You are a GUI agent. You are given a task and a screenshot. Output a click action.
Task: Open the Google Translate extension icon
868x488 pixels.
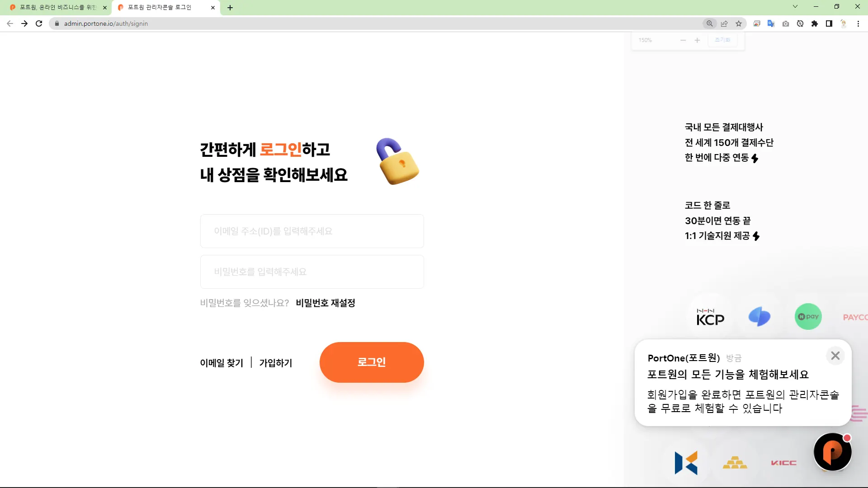point(771,23)
